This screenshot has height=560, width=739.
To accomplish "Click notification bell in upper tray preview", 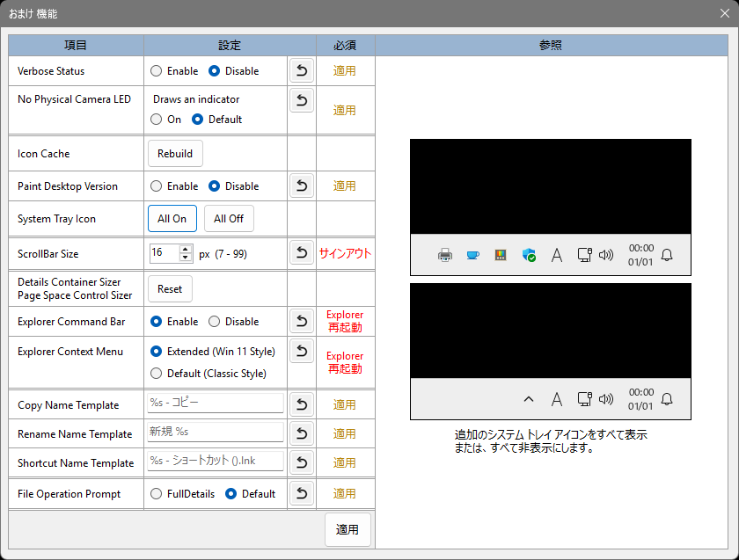I will pyautogui.click(x=667, y=255).
